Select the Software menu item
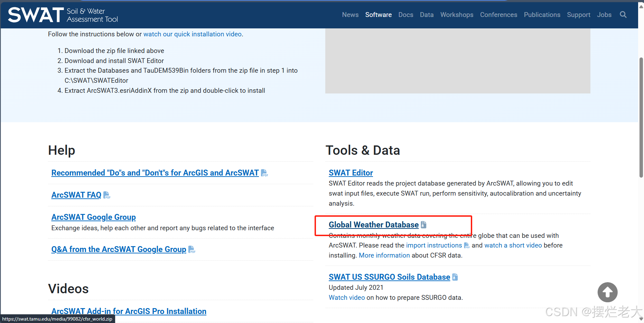Image resolution: width=644 pixels, height=323 pixels. (379, 15)
